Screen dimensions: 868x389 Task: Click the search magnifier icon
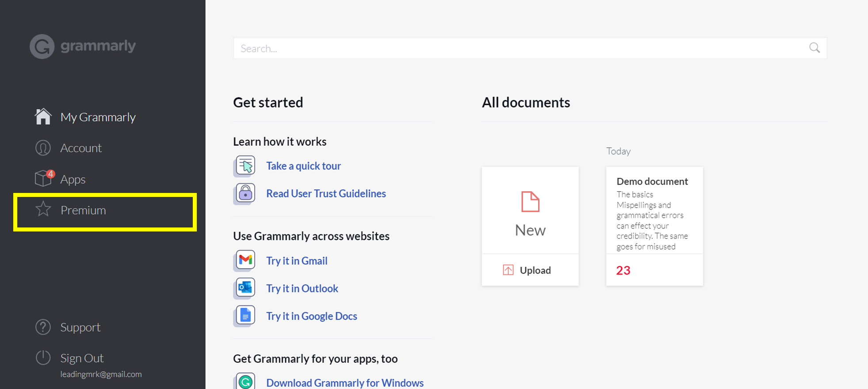[x=814, y=48]
